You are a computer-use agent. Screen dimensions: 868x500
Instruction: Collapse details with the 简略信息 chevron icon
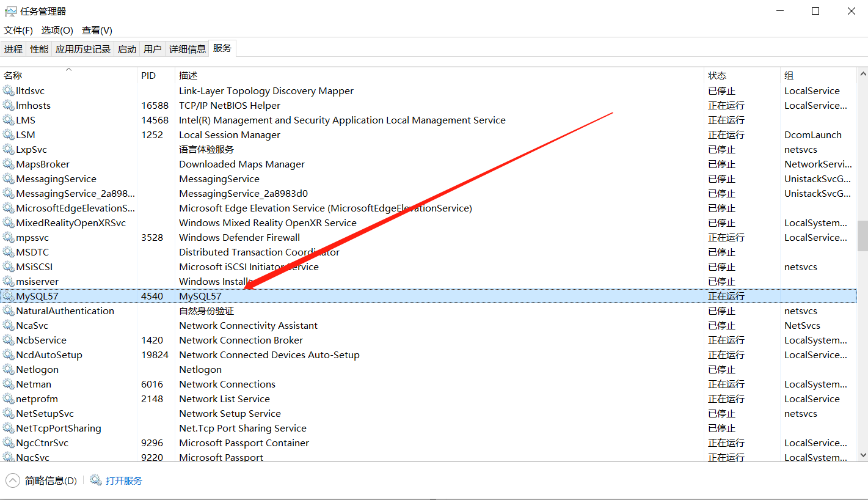click(x=12, y=480)
